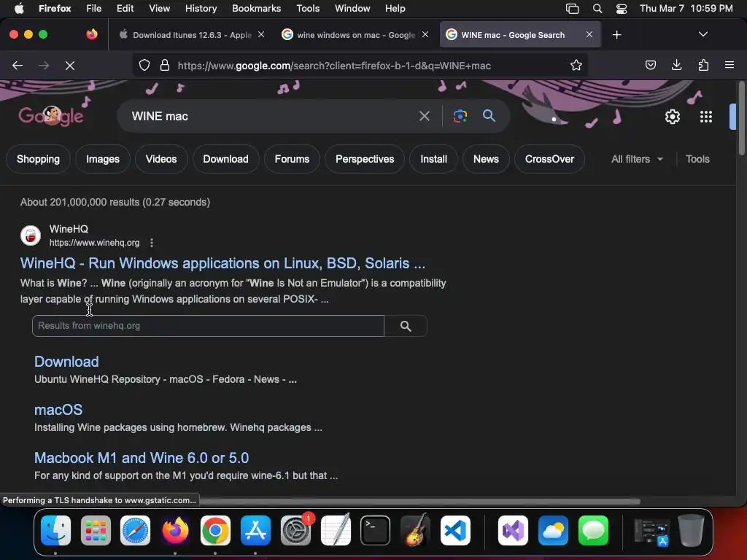The height and width of the screenshot is (560, 747).
Task: Filter results by Images
Action: click(103, 159)
